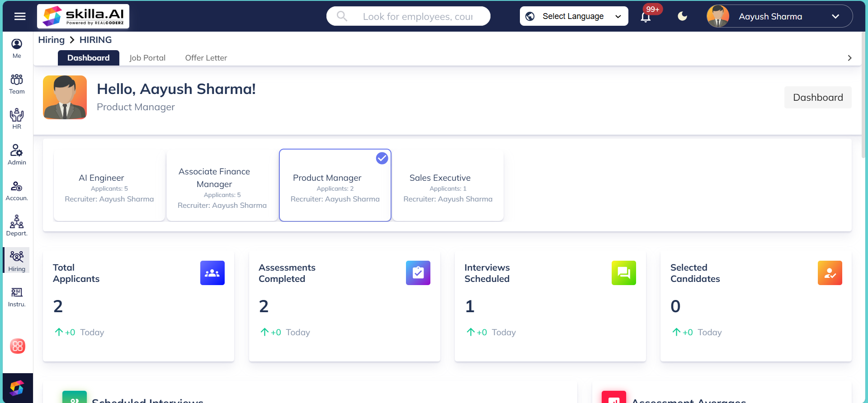Viewport: 868px width, 403px height.
Task: Select the Sales Executive job card
Action: tap(448, 185)
